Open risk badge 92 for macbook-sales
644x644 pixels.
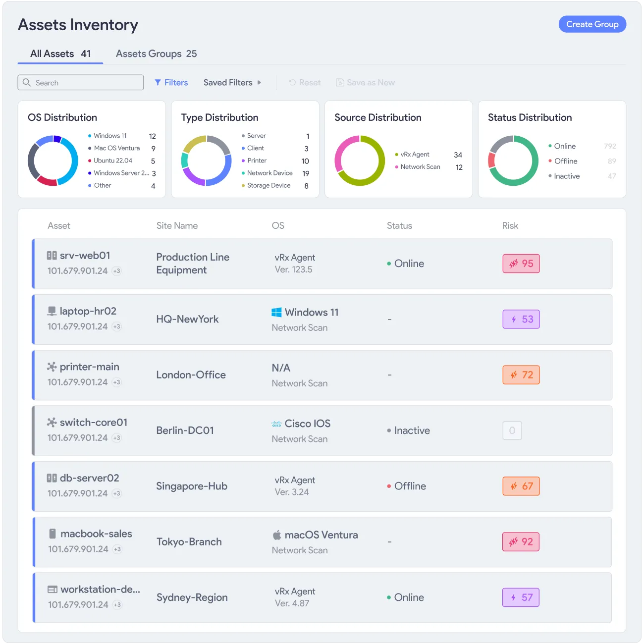click(x=521, y=542)
